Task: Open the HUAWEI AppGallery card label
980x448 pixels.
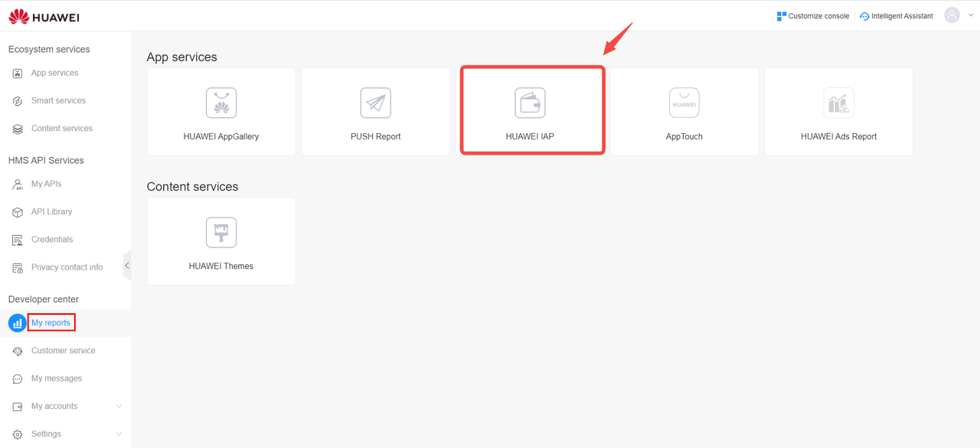Action: pos(221,137)
